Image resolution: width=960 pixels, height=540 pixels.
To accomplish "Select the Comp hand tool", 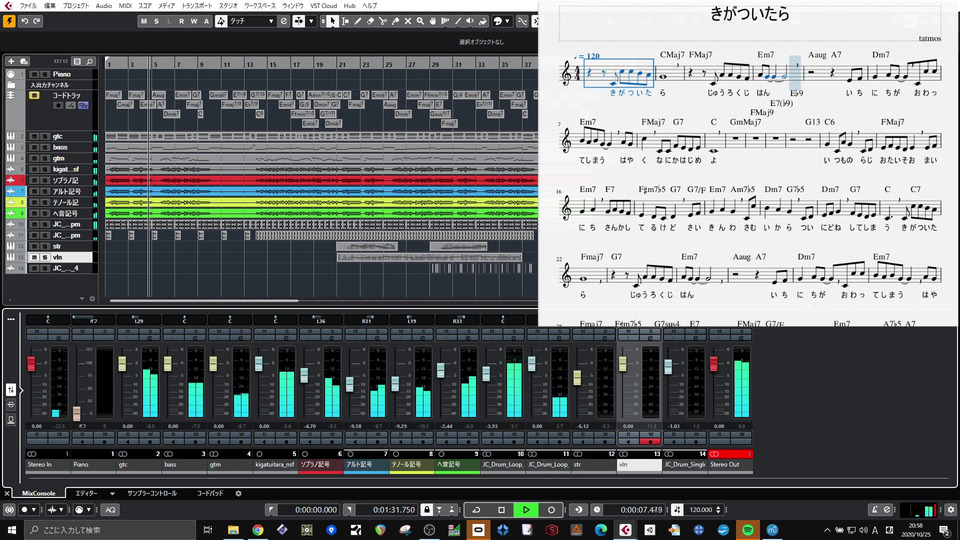I will pos(433,21).
